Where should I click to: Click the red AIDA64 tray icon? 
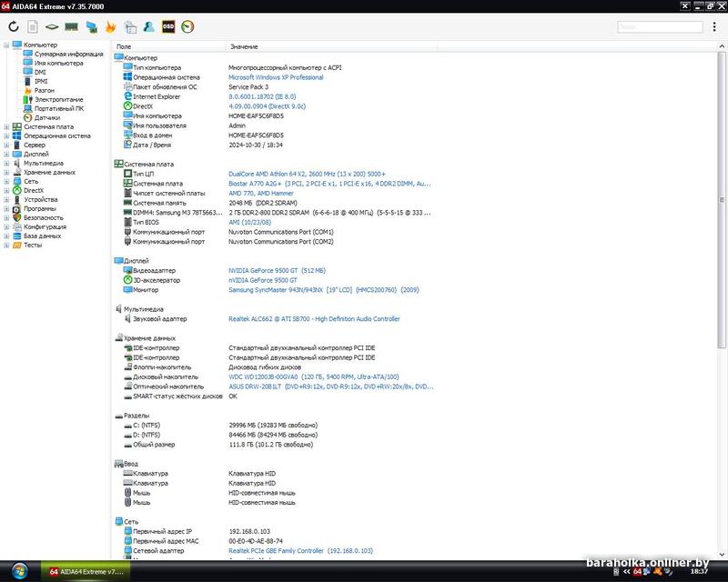tap(638, 572)
